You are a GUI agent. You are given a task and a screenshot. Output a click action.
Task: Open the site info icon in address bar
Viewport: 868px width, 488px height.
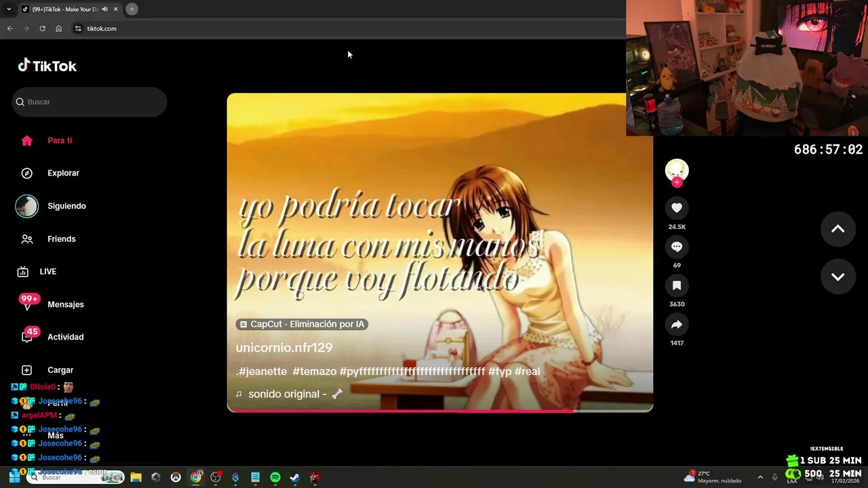[x=78, y=28]
